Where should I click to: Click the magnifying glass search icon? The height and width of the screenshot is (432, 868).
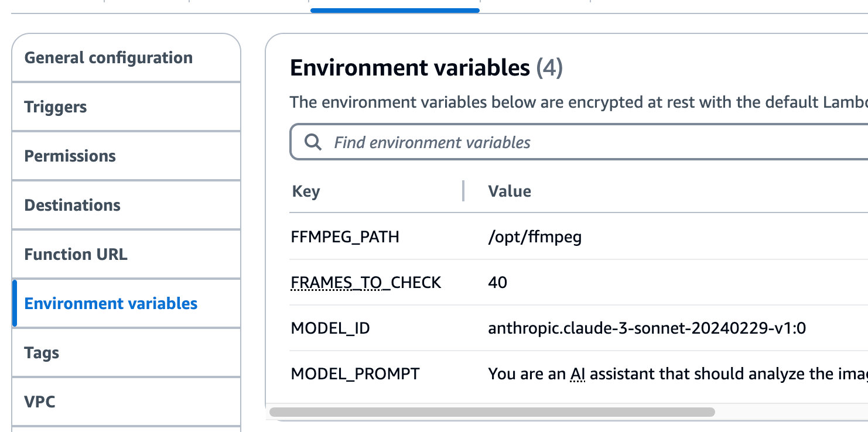313,142
